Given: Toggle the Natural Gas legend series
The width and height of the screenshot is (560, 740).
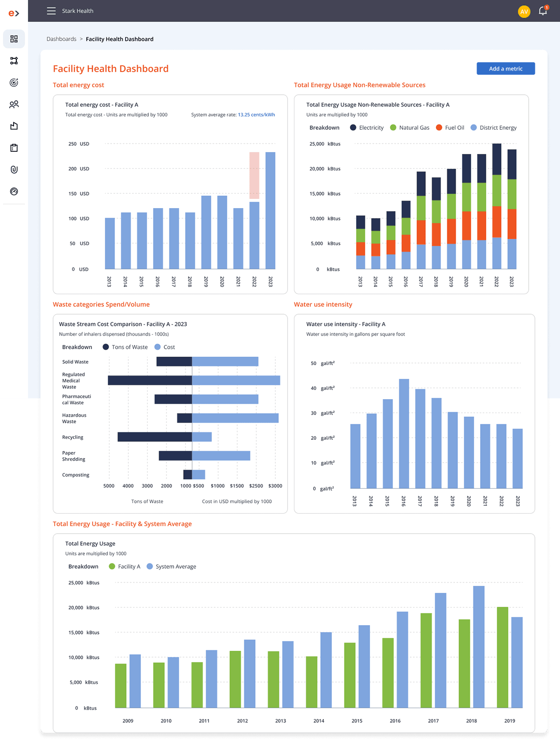Looking at the screenshot, I should (x=409, y=127).
